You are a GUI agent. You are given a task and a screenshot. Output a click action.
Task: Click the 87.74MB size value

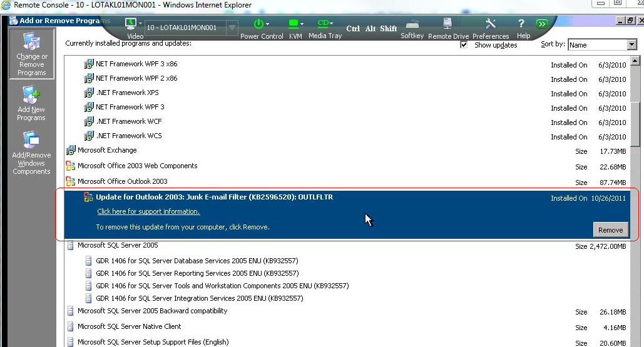pos(613,183)
